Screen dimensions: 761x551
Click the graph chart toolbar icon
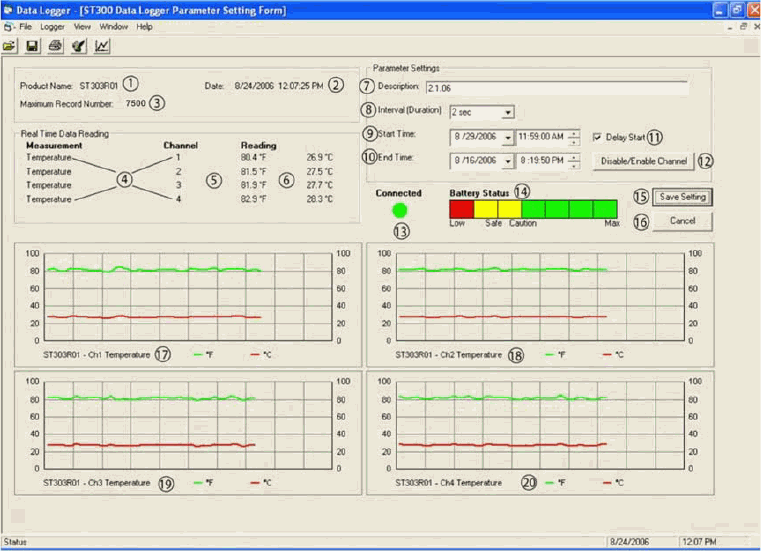click(102, 46)
